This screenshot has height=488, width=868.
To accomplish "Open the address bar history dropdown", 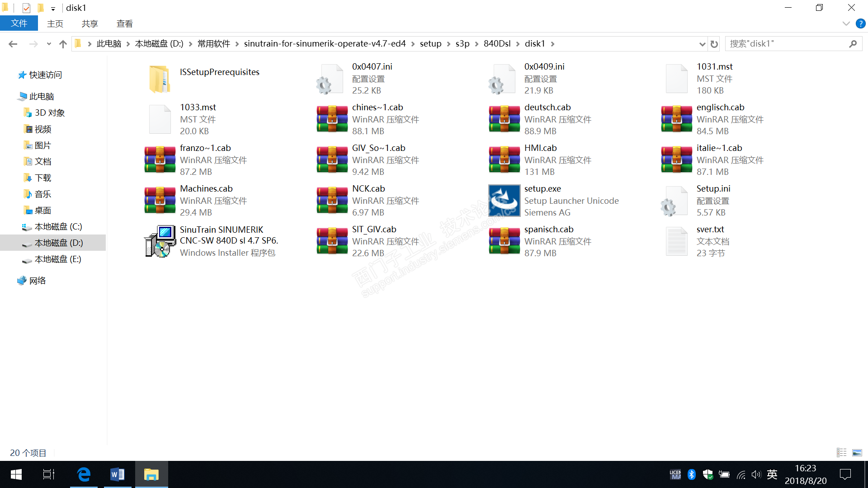I will (x=702, y=44).
